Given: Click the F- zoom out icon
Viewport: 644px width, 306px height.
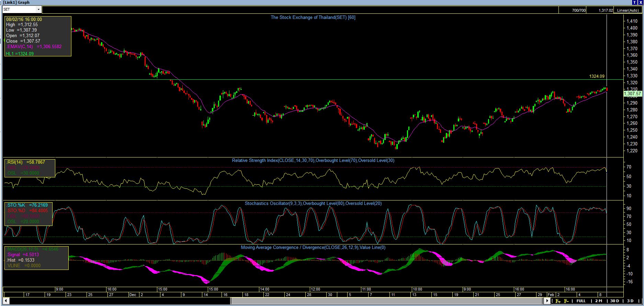Looking at the screenshot, I should click(566, 301).
